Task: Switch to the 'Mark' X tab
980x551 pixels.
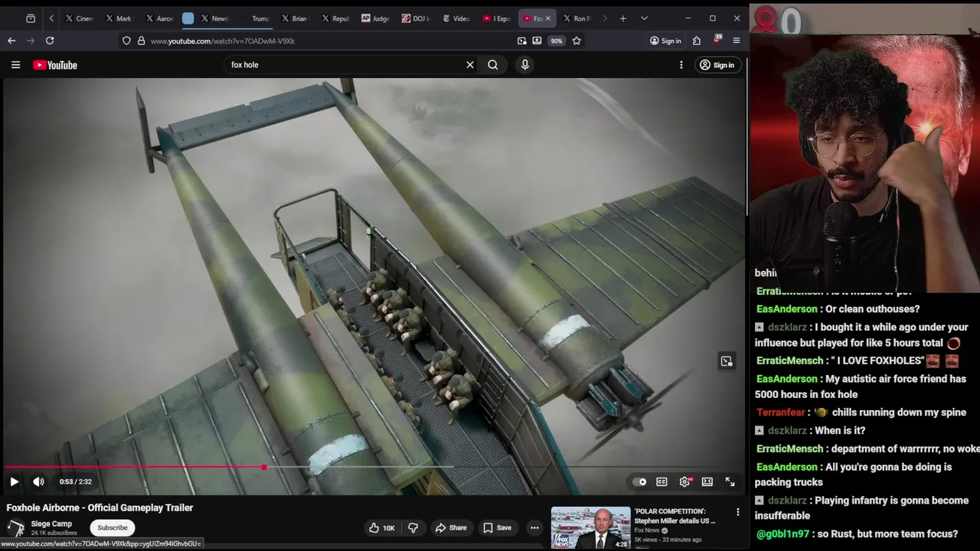Action: tap(119, 18)
